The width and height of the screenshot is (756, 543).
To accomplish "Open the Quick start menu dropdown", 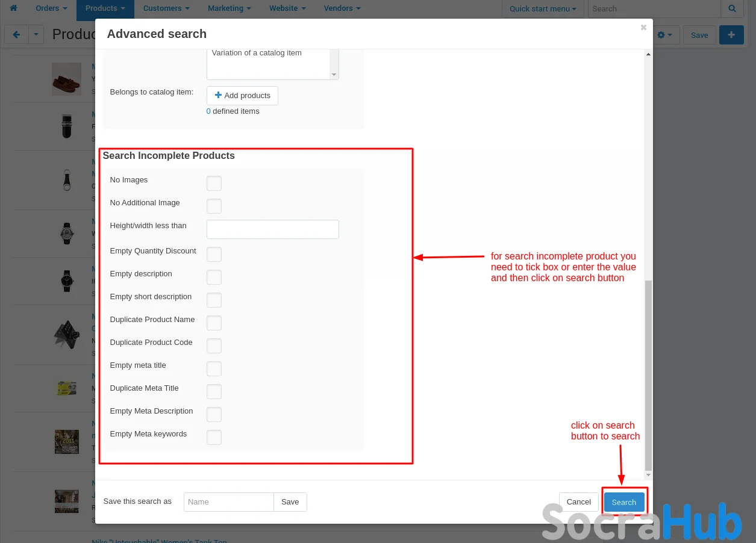I will point(542,8).
